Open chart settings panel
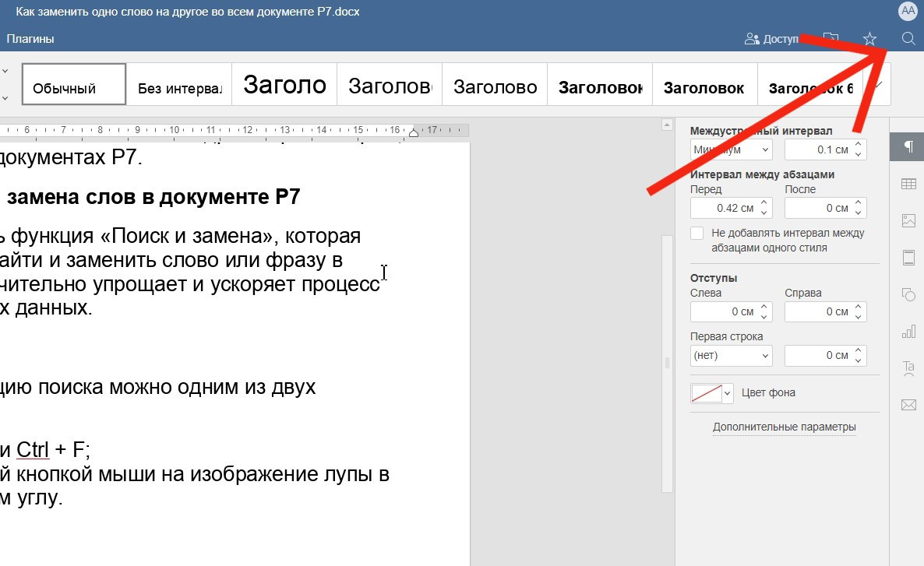The width and height of the screenshot is (924, 566). click(x=908, y=332)
